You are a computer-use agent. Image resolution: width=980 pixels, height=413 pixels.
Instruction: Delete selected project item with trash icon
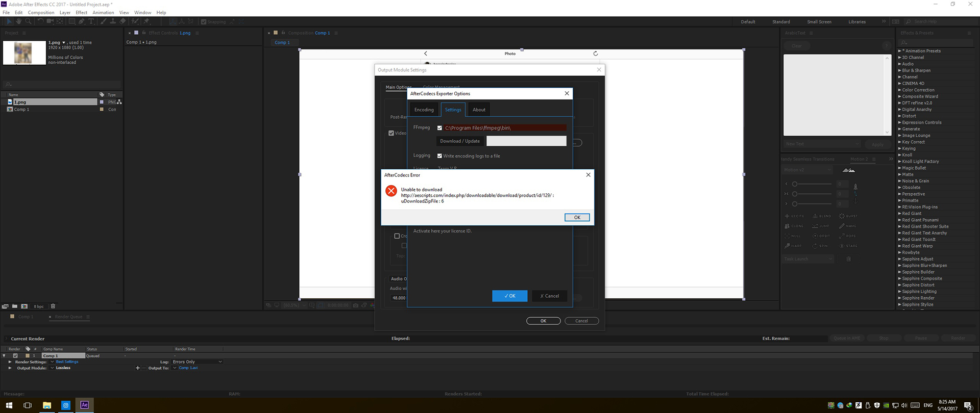coord(53,306)
